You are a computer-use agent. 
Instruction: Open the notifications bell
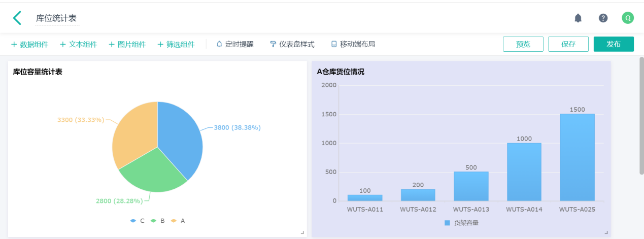click(x=578, y=18)
